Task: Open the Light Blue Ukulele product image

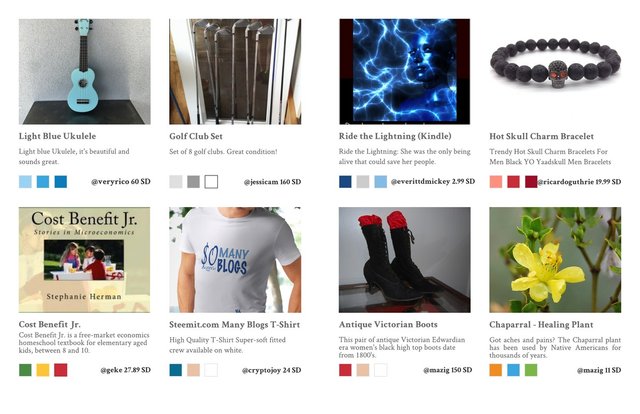Action: coord(84,71)
